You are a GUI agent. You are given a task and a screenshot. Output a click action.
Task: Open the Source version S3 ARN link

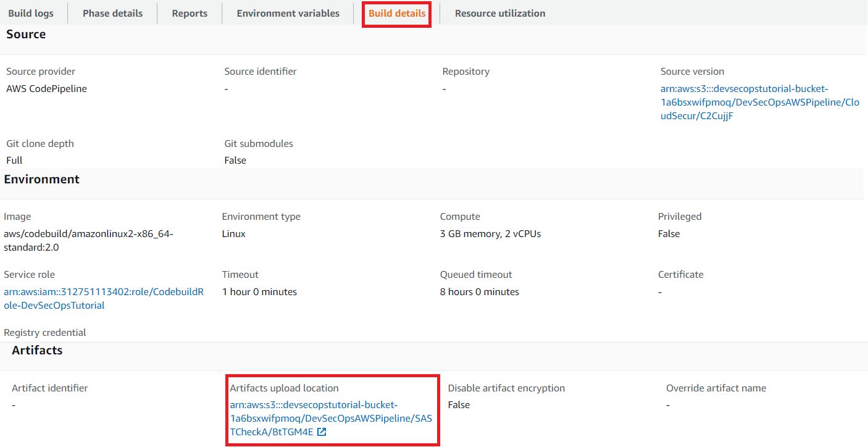[x=759, y=102]
